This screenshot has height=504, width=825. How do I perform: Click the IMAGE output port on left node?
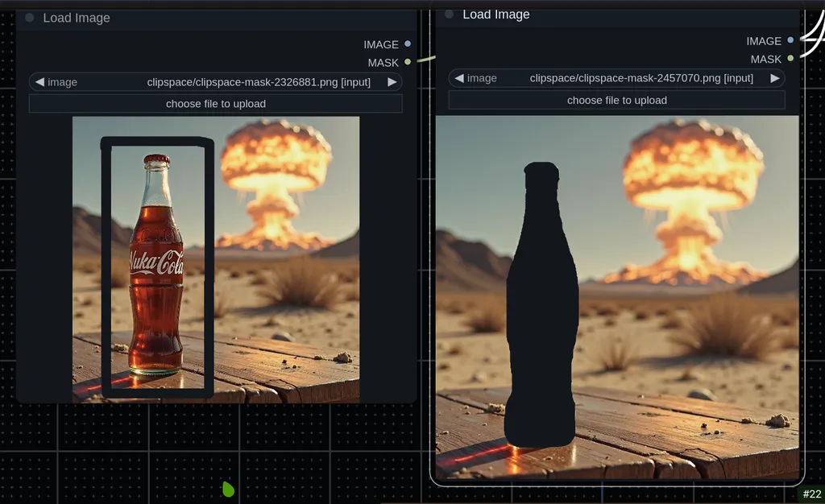click(407, 43)
